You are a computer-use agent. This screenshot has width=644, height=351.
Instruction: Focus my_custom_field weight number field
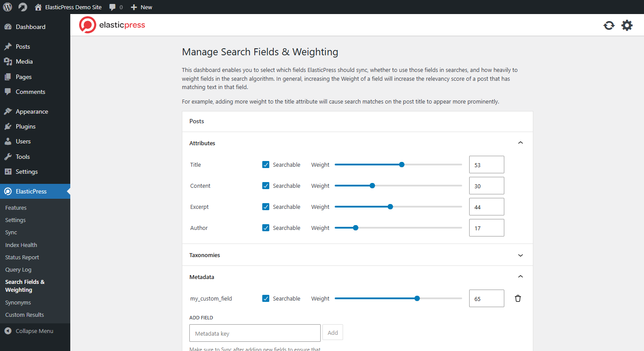(487, 298)
